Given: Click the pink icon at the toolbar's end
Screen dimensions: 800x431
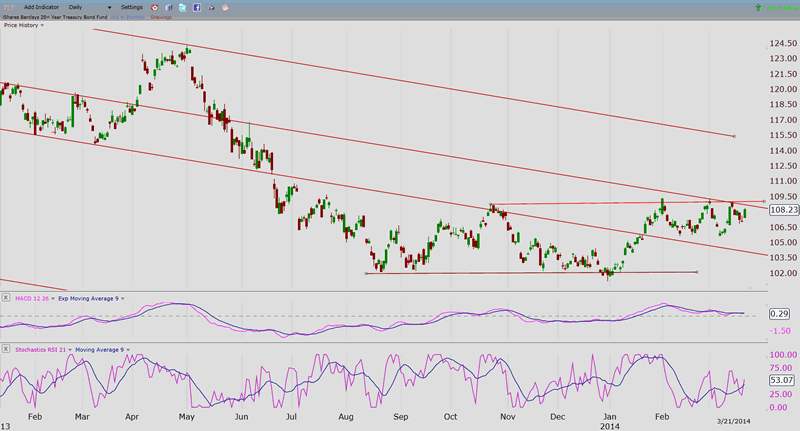Looking at the screenshot, I should click(x=225, y=7).
